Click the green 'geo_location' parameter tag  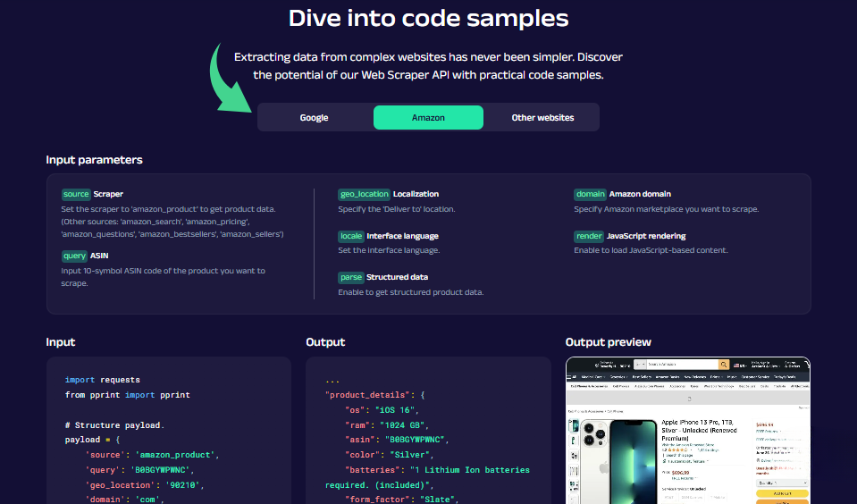tap(364, 194)
